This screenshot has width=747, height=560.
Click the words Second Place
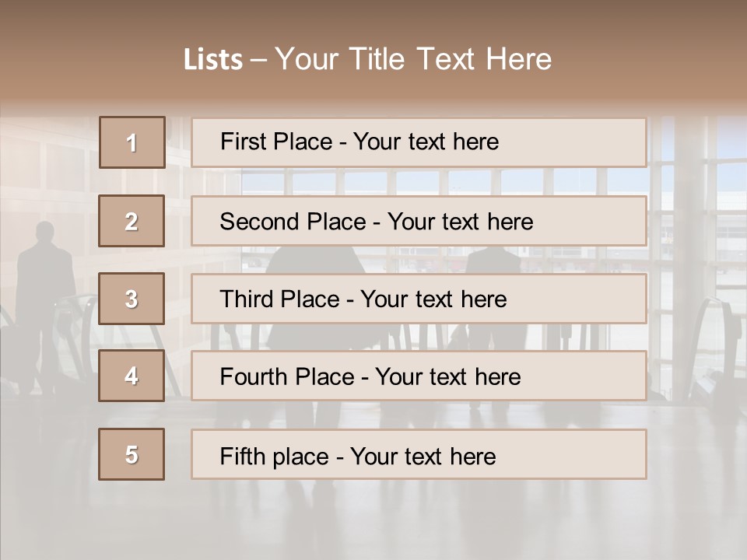coord(293,222)
